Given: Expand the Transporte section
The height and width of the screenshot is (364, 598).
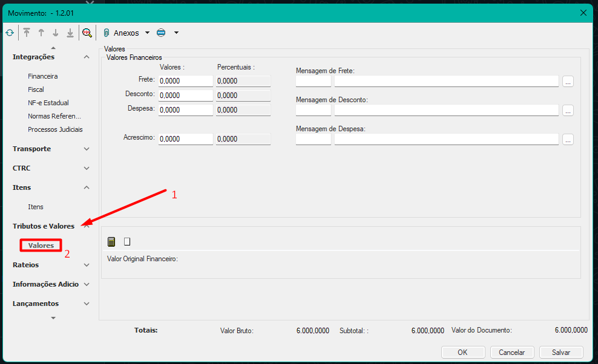Looking at the screenshot, I should (x=87, y=149).
